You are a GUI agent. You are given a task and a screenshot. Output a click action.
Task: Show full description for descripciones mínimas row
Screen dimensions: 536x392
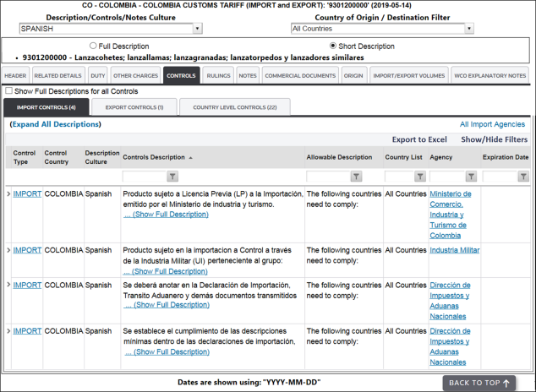[167, 352]
